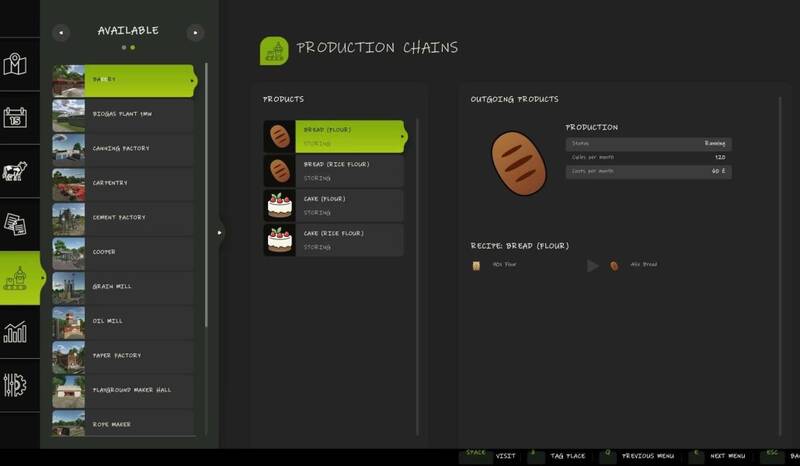Expand the side panel arrow handle

coord(220,233)
